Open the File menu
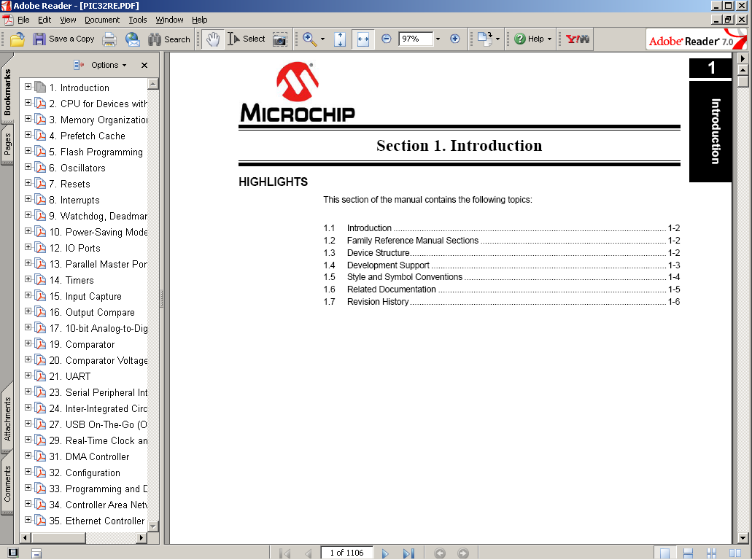 [23, 20]
